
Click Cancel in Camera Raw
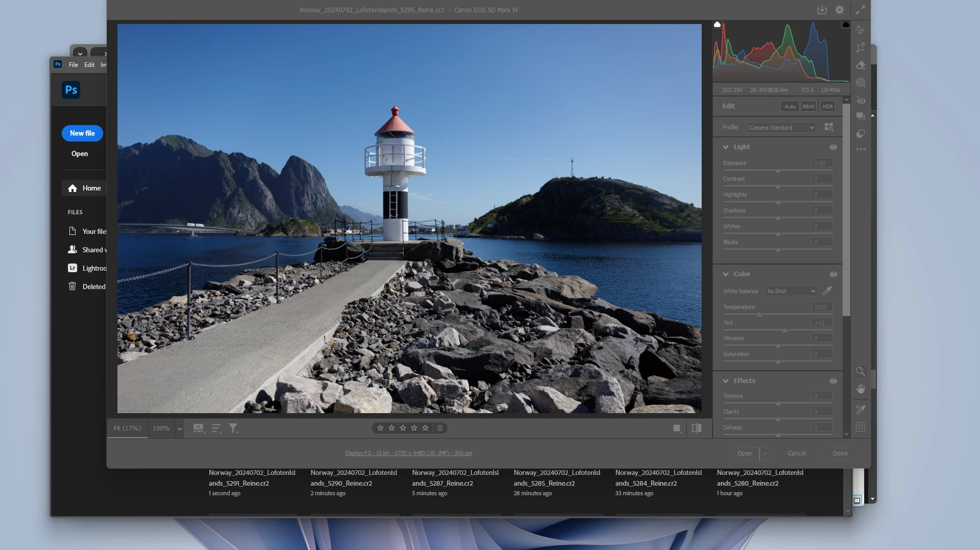coord(797,453)
